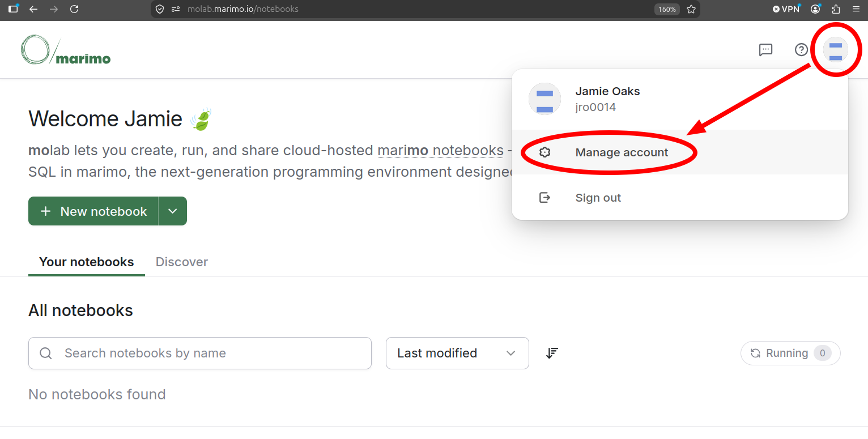Viewport: 868px width, 439px height.
Task: Open the Last modified sort dropdown
Action: pyautogui.click(x=457, y=353)
